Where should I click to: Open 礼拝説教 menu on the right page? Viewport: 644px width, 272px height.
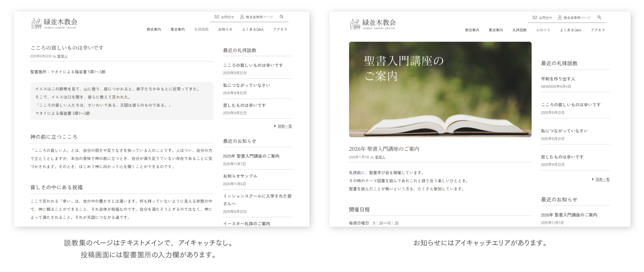coord(519,30)
